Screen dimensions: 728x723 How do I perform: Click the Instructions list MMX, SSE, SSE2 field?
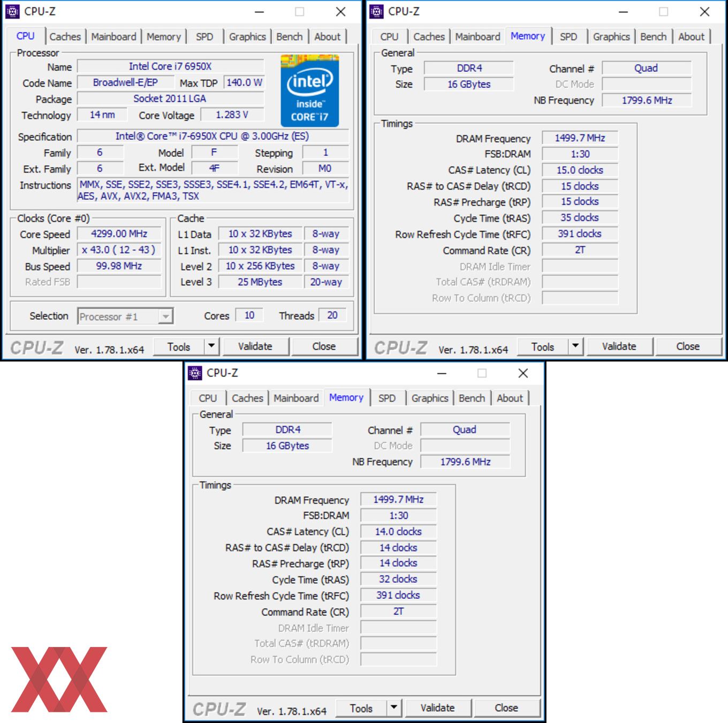coord(213,190)
